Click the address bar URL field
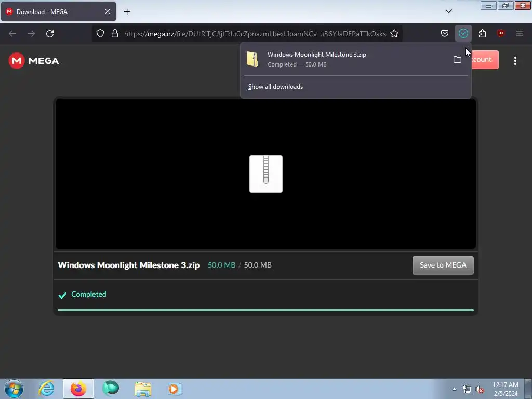This screenshot has height=399, width=532. coord(255,34)
